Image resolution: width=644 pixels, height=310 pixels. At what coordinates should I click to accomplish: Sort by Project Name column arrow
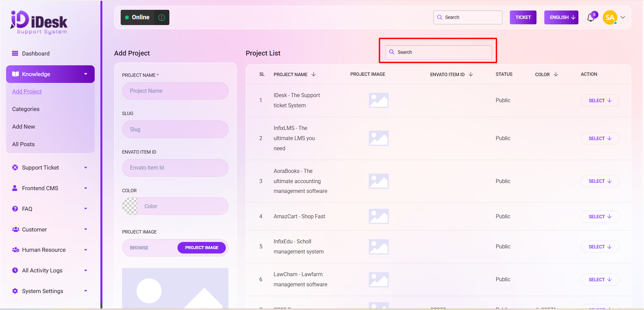[314, 74]
